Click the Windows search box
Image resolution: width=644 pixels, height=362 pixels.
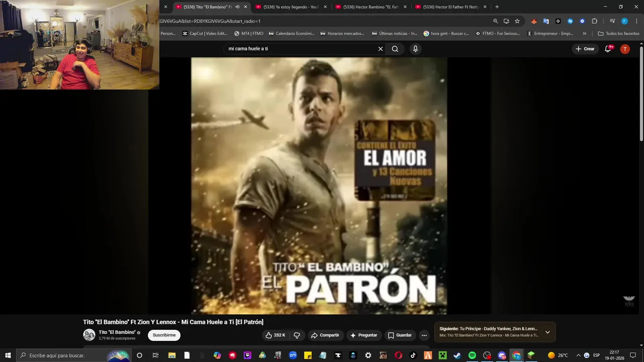point(73,355)
